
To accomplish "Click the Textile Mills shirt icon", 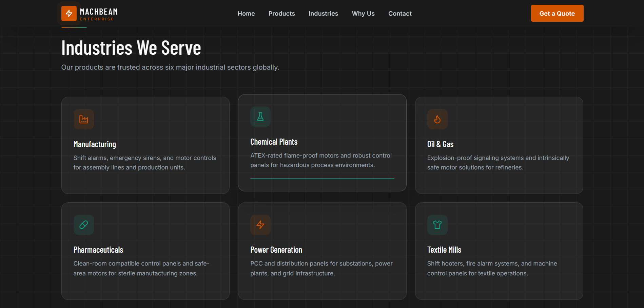I will [x=437, y=225].
